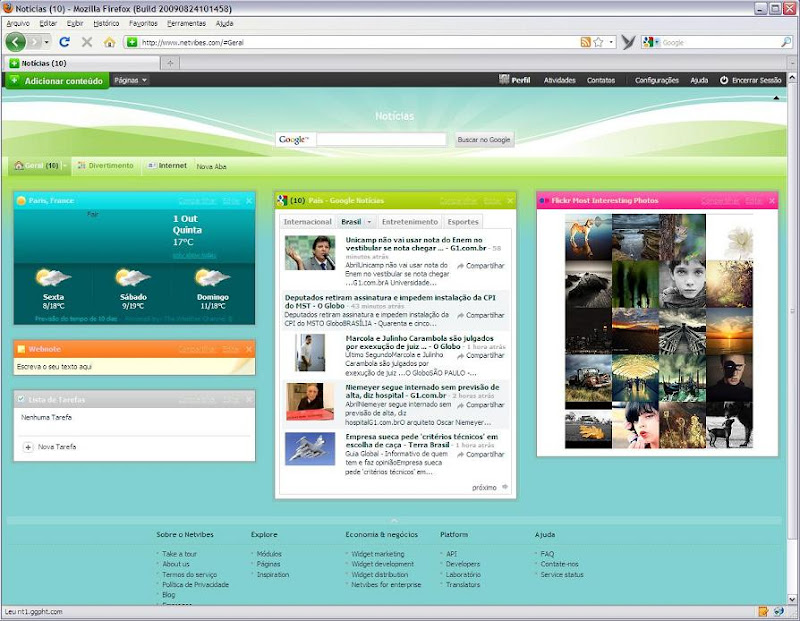Image resolution: width=800 pixels, height=621 pixels.
Task: Click the Take a tour footer link
Action: [179, 554]
